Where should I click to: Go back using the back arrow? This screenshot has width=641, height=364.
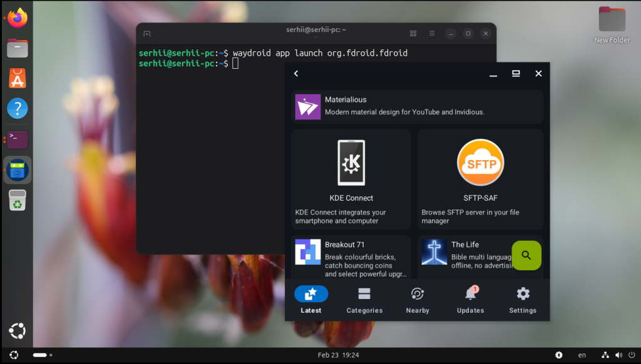(296, 74)
